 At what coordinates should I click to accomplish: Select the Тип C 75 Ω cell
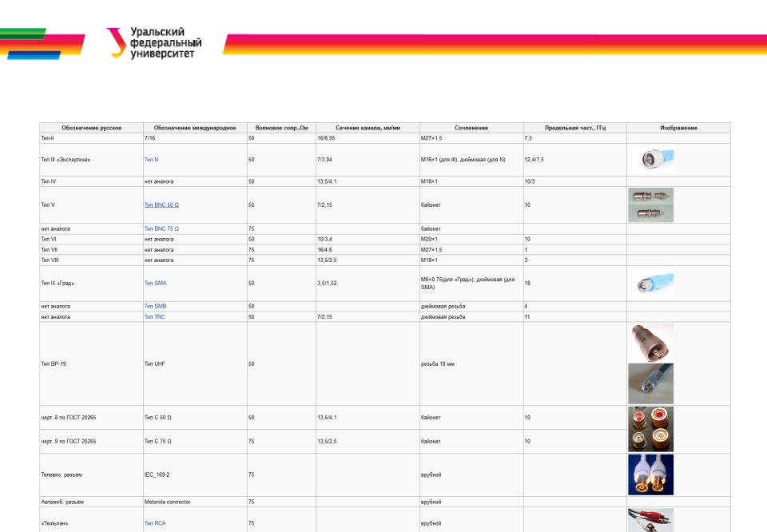(195, 442)
